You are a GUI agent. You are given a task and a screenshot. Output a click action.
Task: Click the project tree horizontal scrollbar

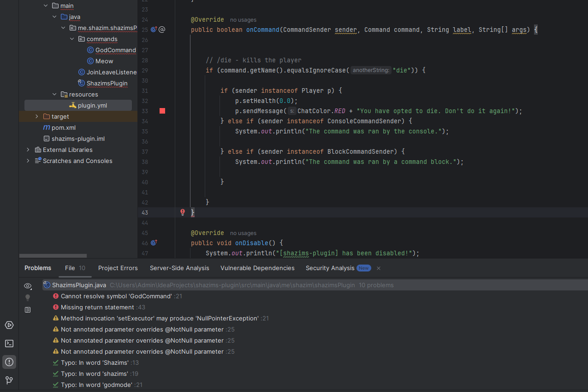click(53, 256)
